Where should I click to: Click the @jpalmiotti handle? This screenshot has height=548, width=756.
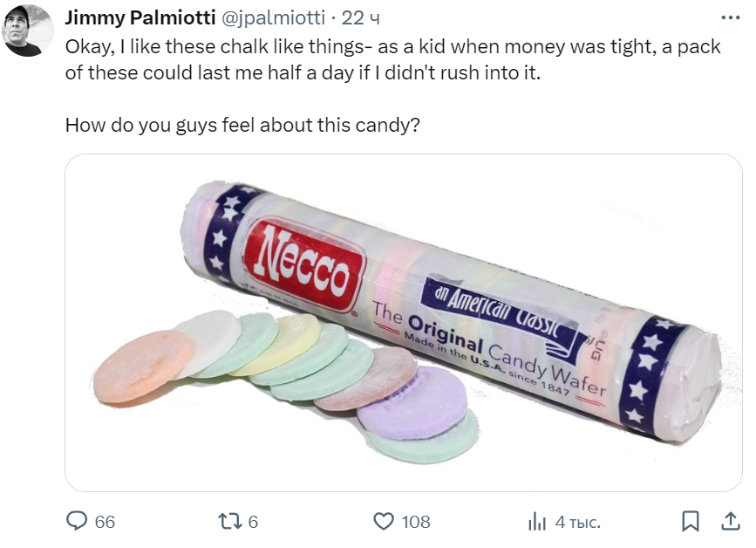[276, 17]
